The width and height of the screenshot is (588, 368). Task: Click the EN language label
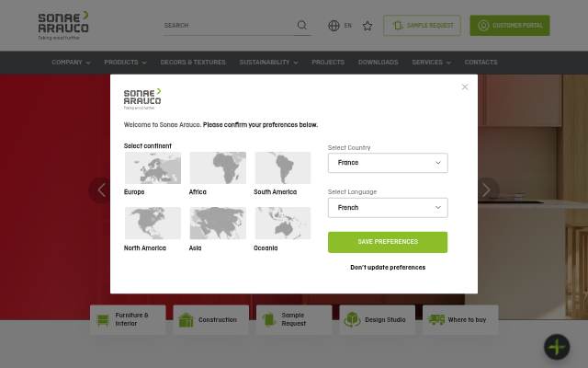pos(348,26)
